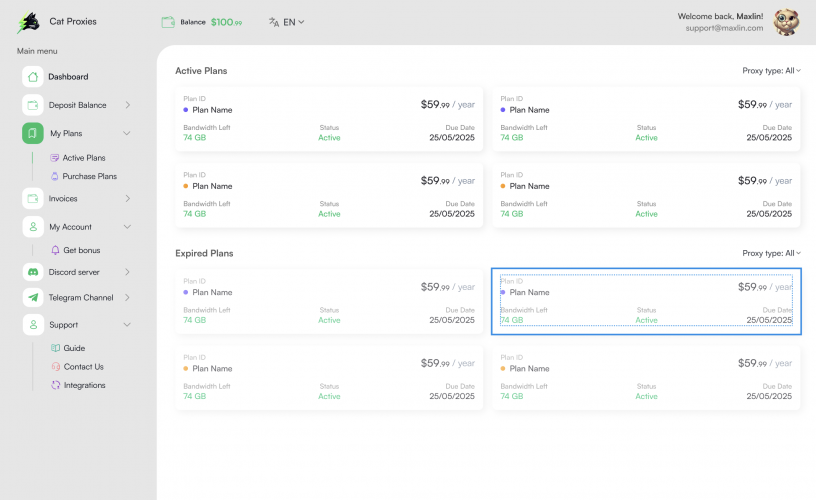
Task: Click the Contact Us headset icon
Action: [56, 367]
